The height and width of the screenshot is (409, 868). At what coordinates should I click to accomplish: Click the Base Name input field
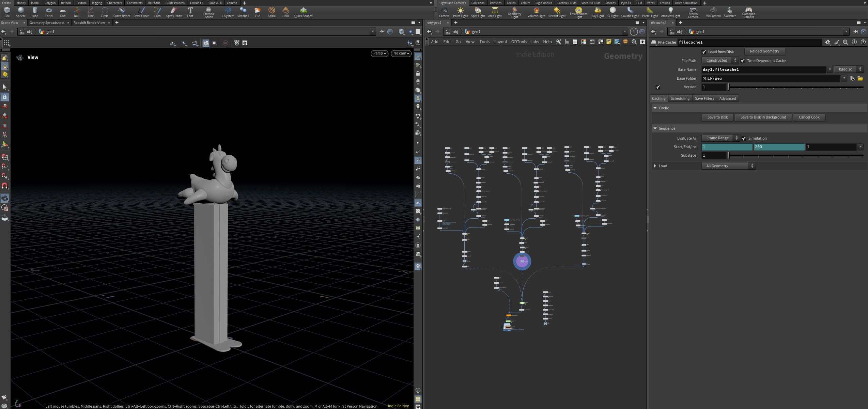coord(764,69)
